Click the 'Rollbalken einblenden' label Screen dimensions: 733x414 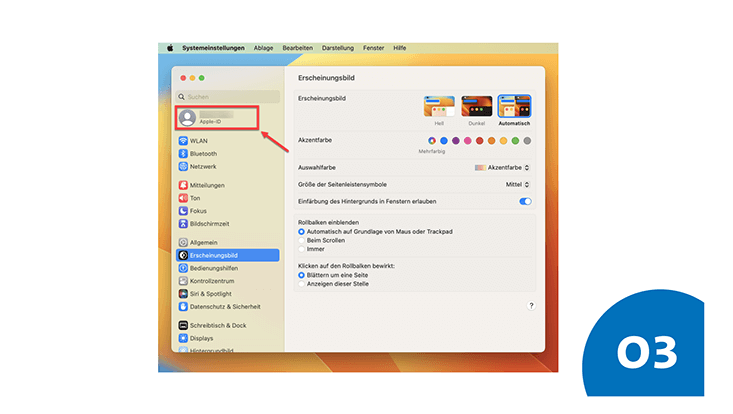click(x=329, y=222)
